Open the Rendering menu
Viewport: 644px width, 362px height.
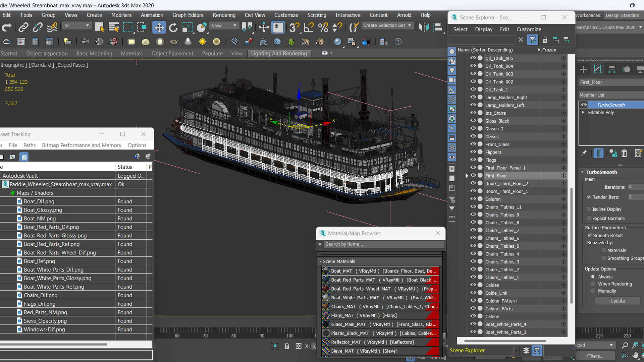coord(224,15)
